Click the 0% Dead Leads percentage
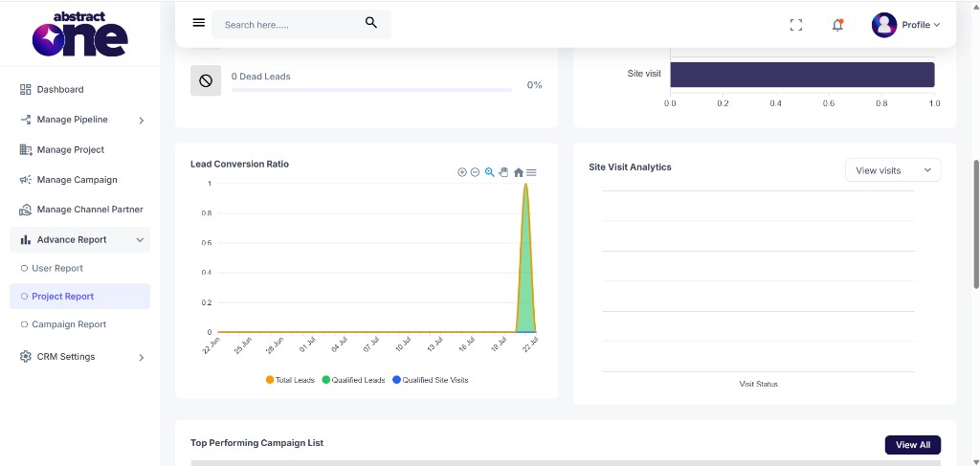The height and width of the screenshot is (466, 980). coord(534,85)
